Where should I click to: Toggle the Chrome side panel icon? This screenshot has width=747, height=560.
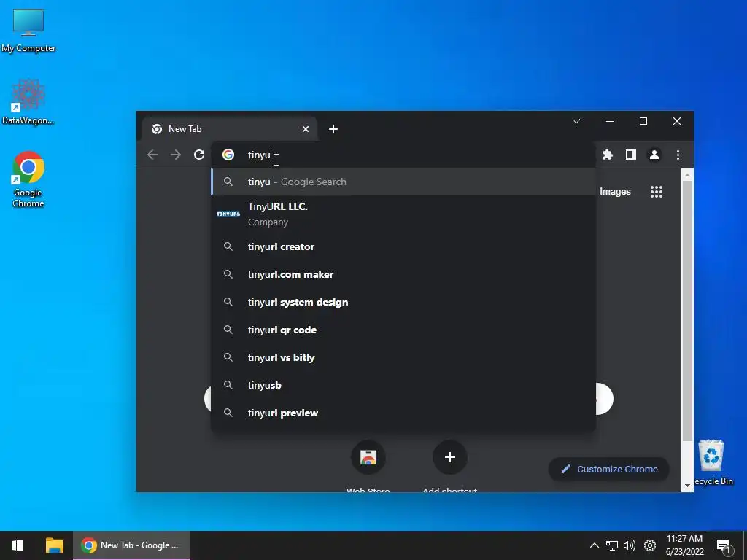[631, 155]
